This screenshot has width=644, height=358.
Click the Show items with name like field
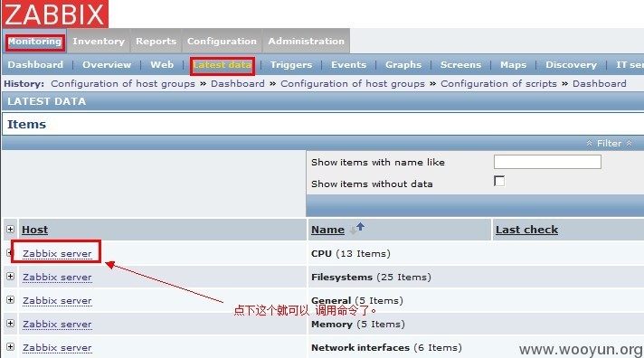(547, 162)
